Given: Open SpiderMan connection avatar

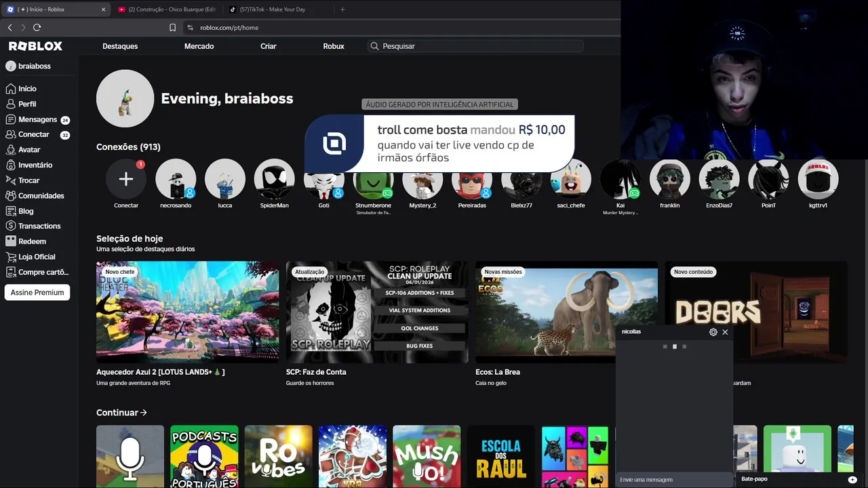Looking at the screenshot, I should pos(275,179).
